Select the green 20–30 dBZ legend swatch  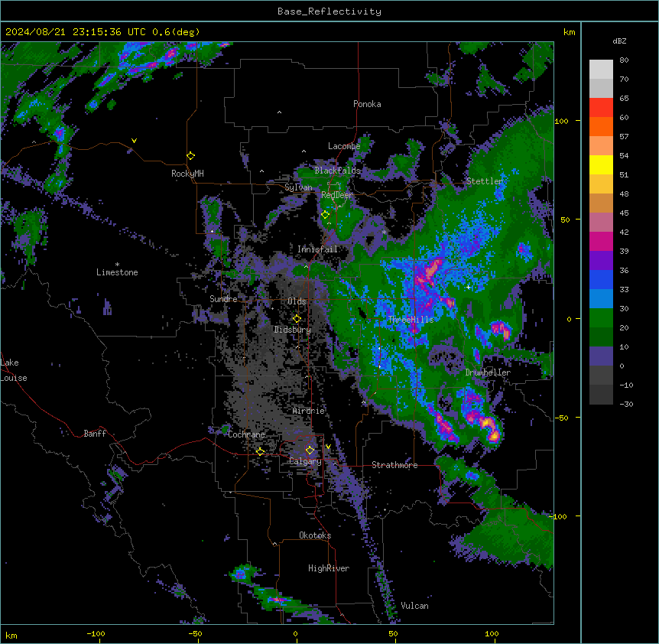[x=601, y=318]
